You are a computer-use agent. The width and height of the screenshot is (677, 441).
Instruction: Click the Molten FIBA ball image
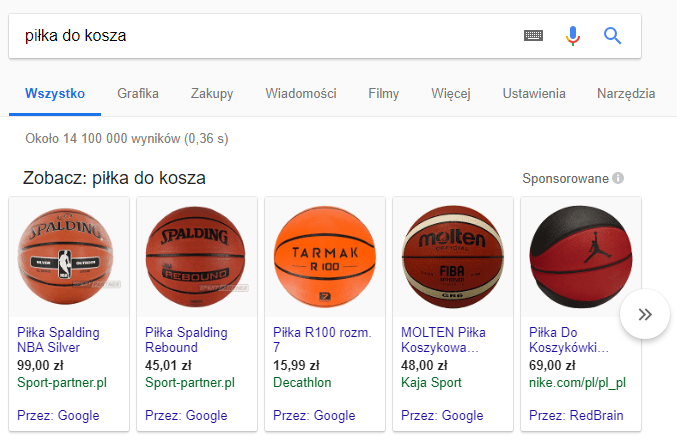[453, 256]
